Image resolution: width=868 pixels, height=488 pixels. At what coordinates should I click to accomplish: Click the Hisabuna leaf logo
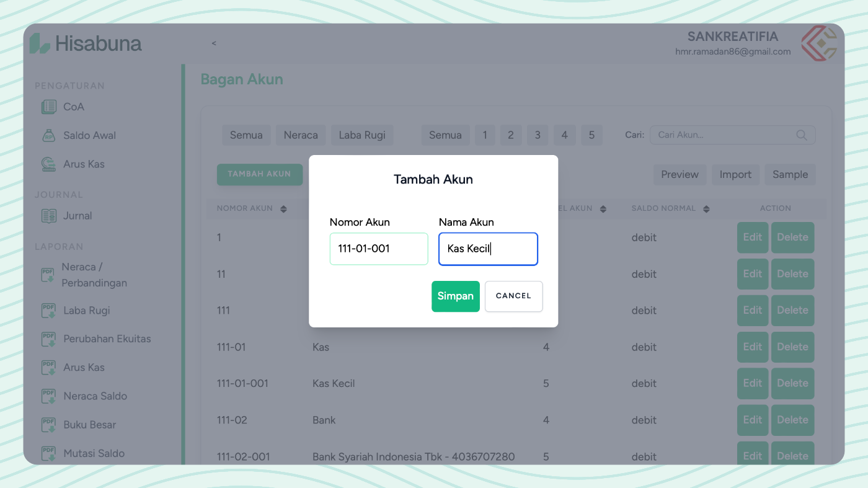coord(38,43)
